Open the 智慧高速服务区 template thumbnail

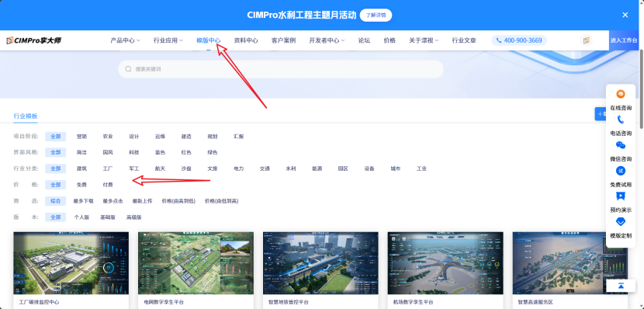click(x=570, y=263)
